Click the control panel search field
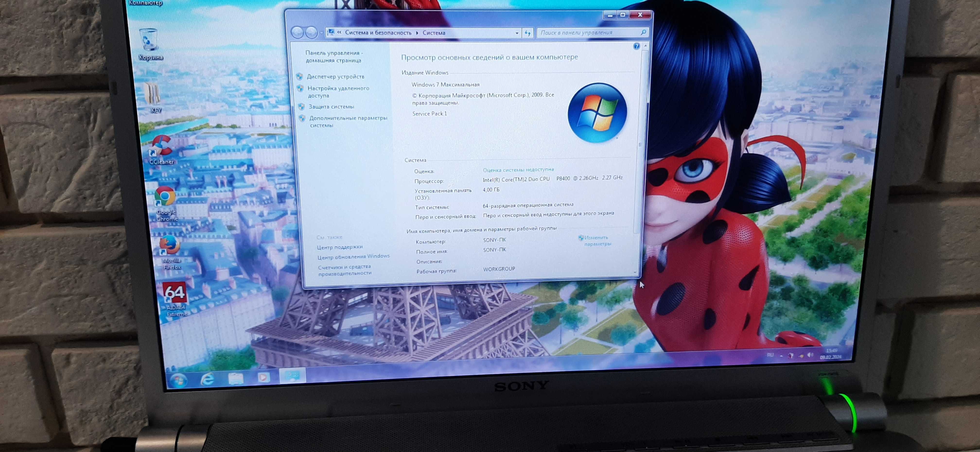 coord(593,33)
